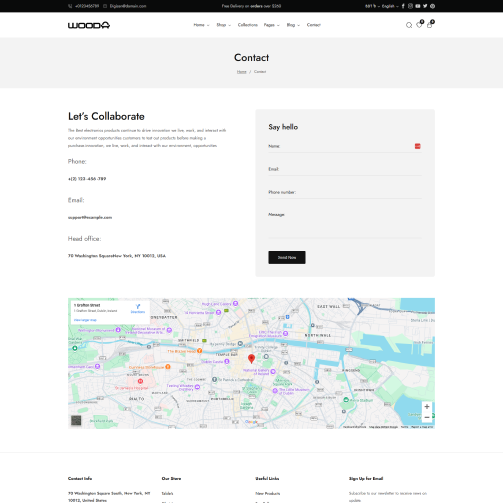Screen dimensions: 503x503
Task: Click the 70 Washington Square head office address
Action: click(x=117, y=256)
